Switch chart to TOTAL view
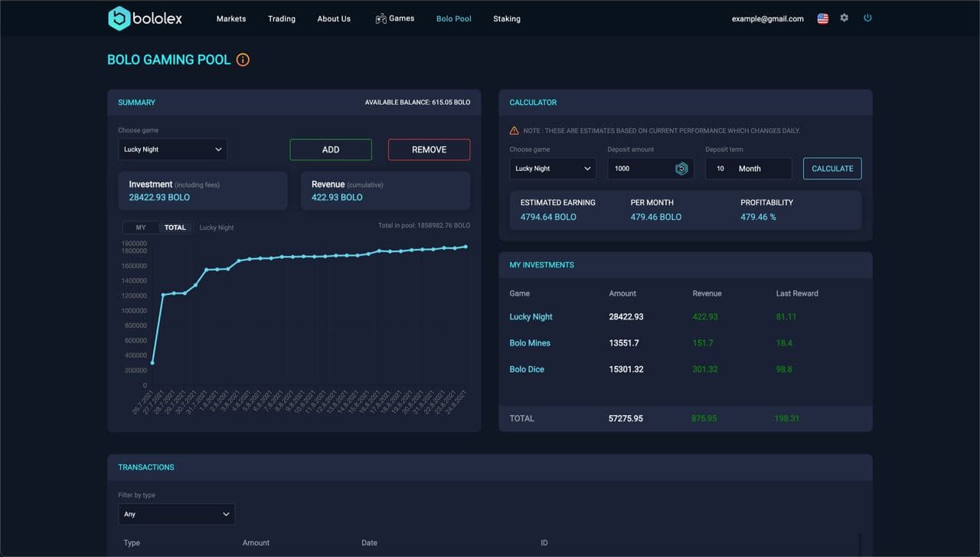 click(x=175, y=228)
